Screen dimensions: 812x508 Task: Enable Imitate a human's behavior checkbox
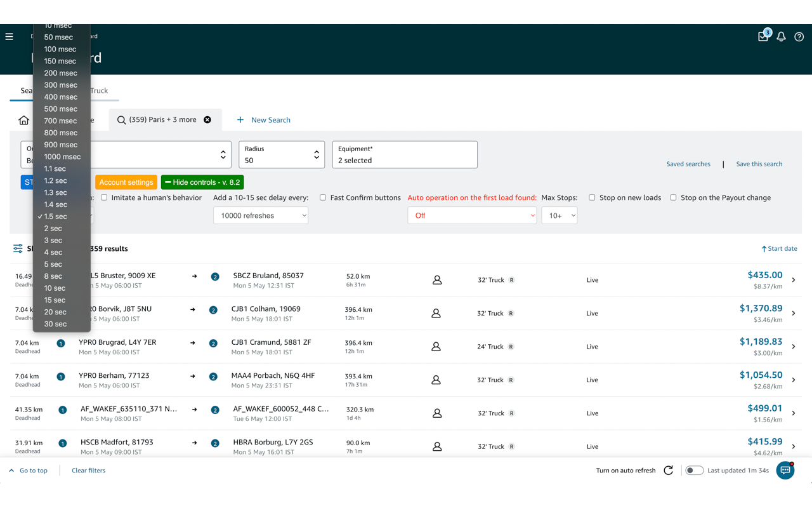(x=104, y=197)
